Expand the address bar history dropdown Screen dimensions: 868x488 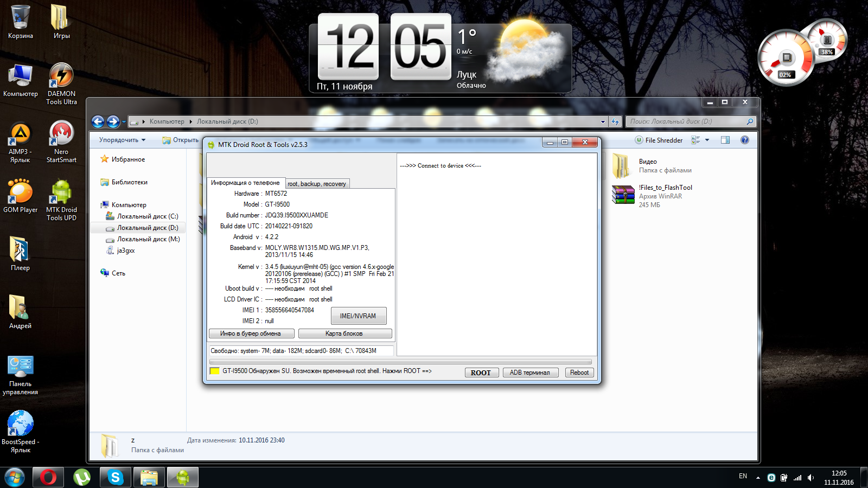click(x=603, y=122)
